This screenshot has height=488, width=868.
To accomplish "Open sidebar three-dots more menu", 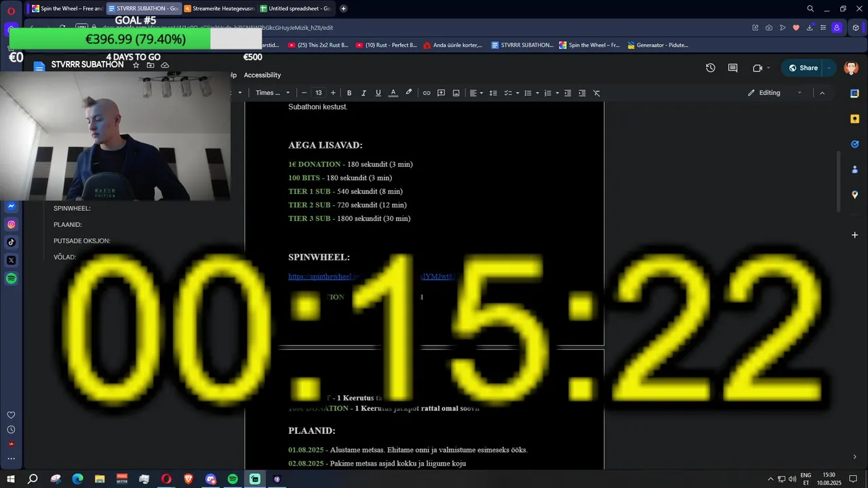I will tap(11, 459).
